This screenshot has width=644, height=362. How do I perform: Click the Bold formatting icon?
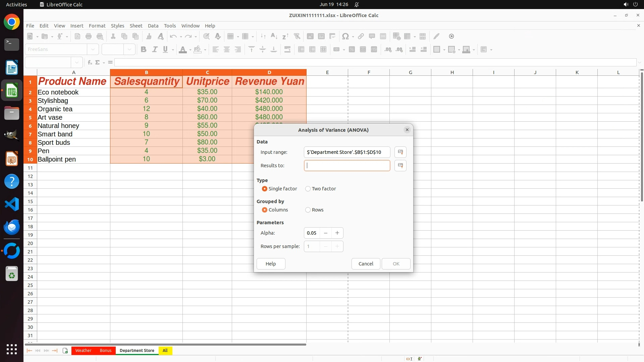[144, 50]
